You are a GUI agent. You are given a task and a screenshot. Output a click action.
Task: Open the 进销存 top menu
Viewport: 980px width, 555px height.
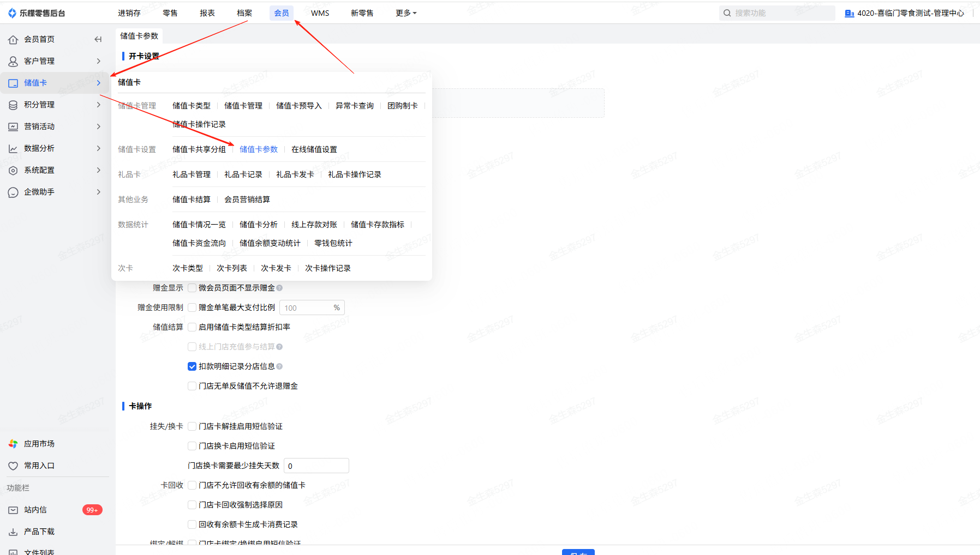point(129,13)
